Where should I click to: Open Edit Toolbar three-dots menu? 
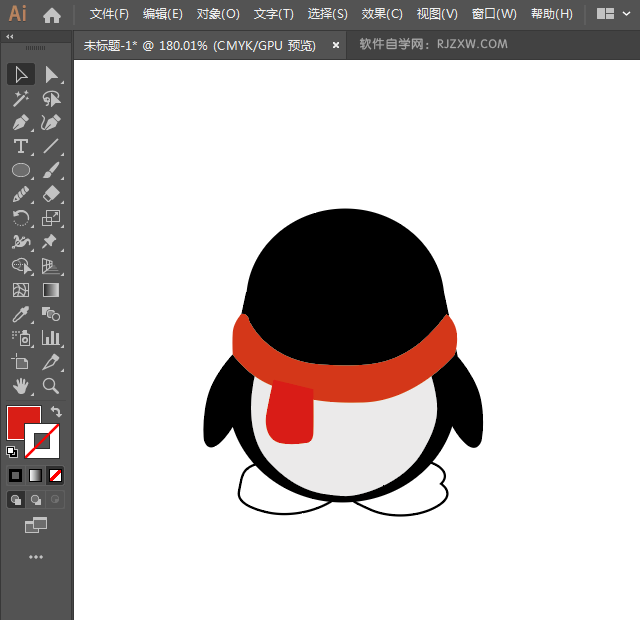(x=36, y=557)
